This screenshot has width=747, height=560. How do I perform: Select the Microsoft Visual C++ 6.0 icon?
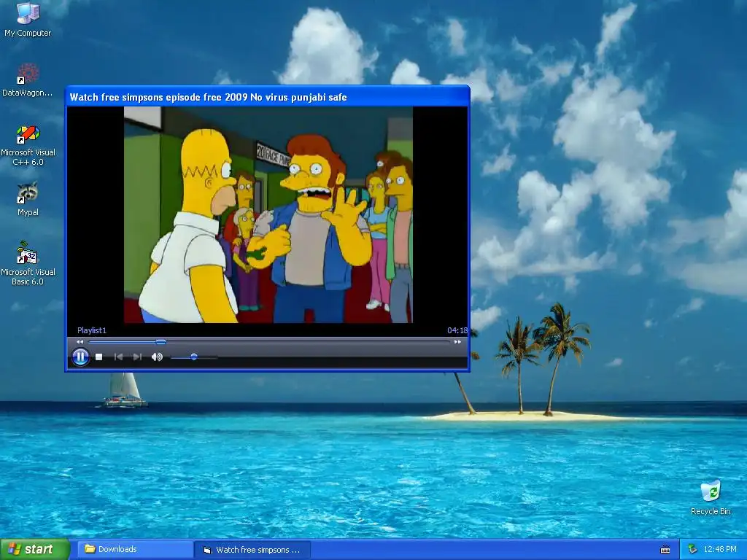point(28,145)
